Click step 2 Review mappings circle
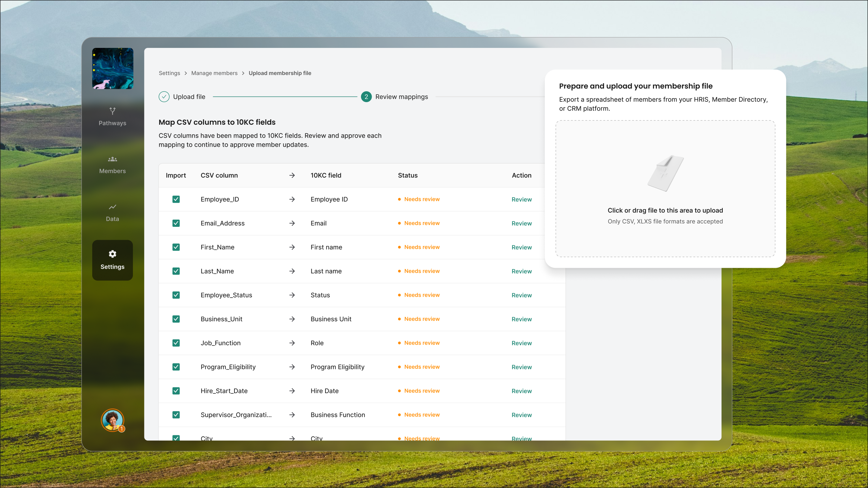868x488 pixels. (x=366, y=97)
